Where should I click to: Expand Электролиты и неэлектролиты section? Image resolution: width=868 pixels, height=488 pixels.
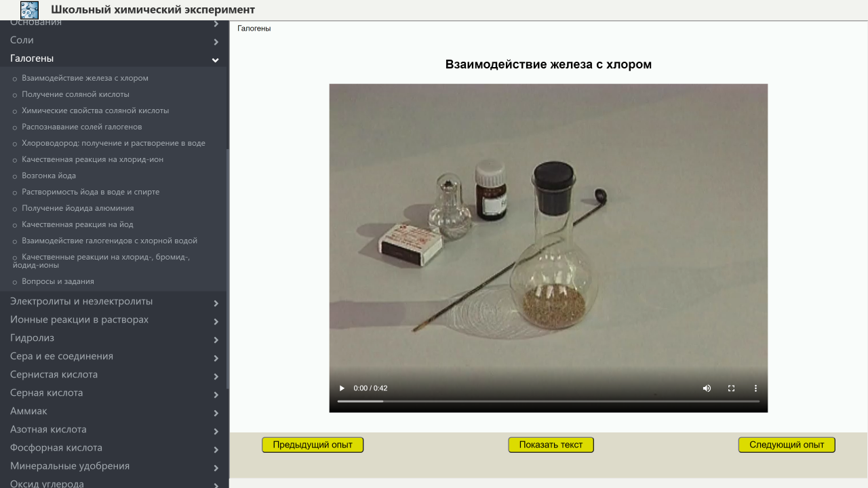point(215,303)
